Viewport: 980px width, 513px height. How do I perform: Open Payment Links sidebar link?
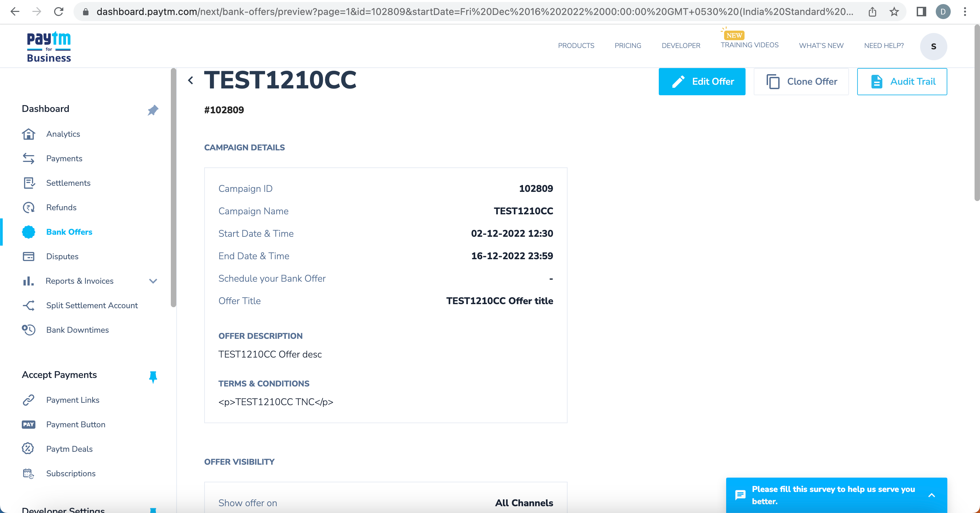click(72, 400)
